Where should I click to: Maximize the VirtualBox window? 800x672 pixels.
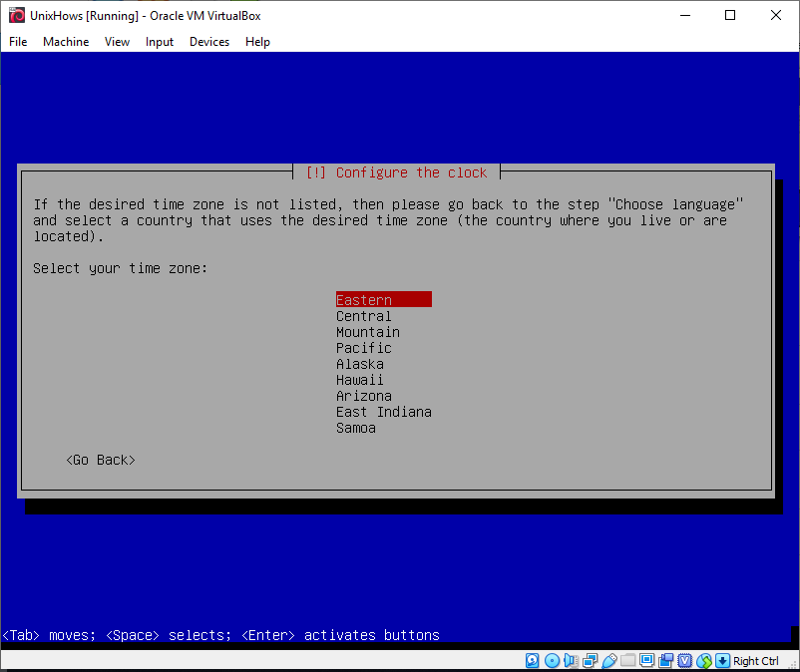pos(730,15)
